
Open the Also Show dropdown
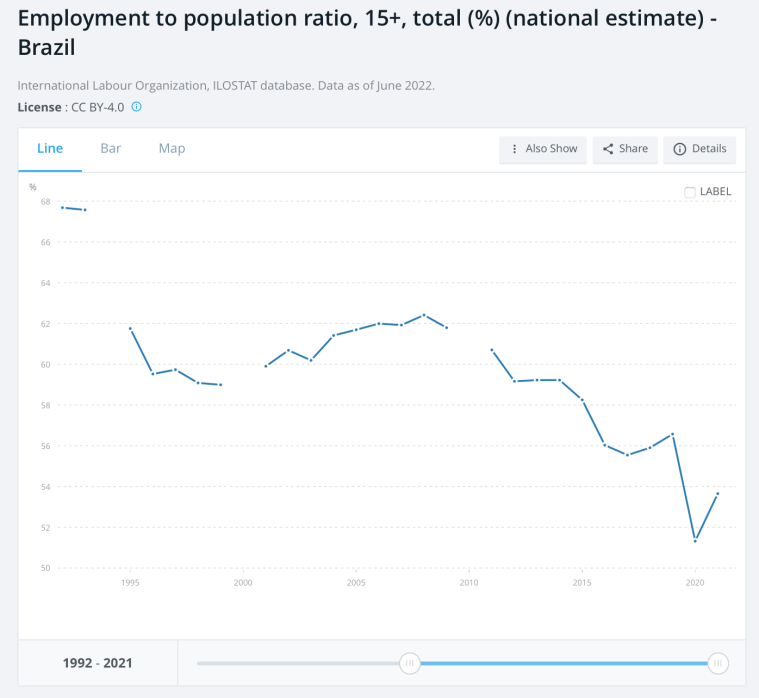tap(543, 149)
